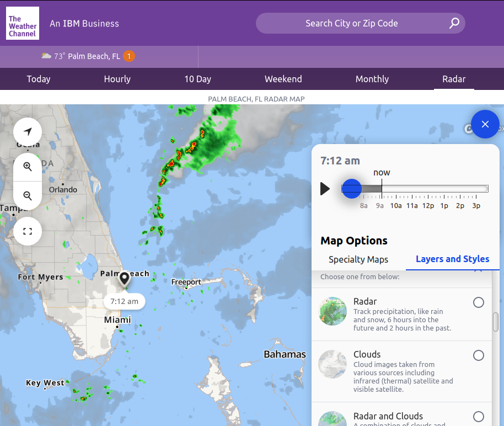The image size is (504, 426).
Task: Click the now marker on timeline
Action: click(382, 173)
